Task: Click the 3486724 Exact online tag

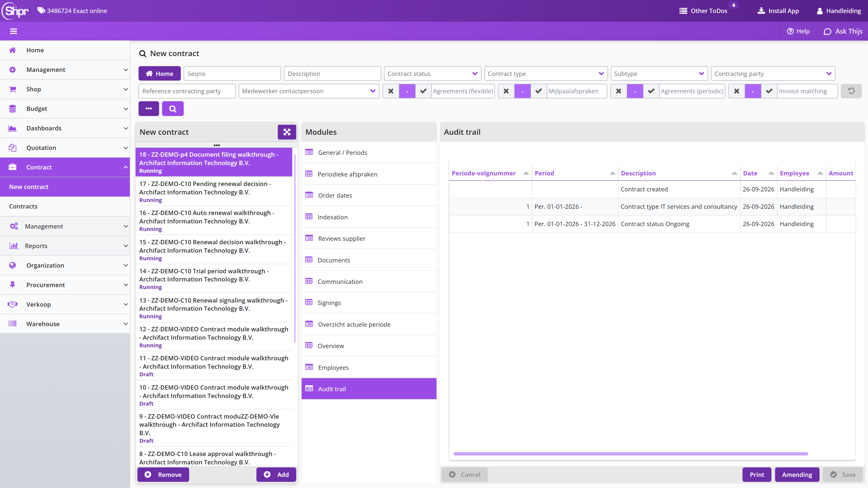Action: (x=72, y=11)
